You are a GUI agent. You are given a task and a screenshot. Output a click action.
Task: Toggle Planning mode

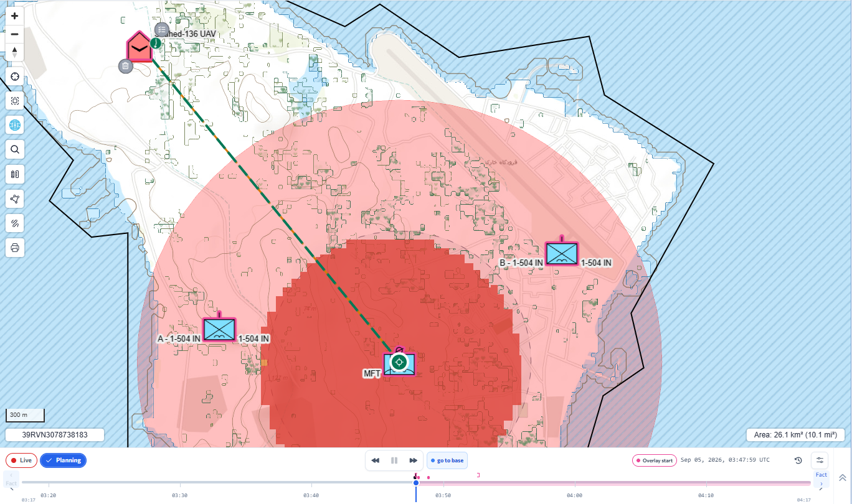[63, 460]
